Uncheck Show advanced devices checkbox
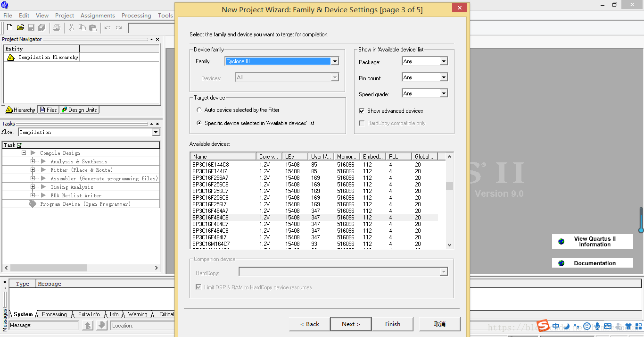Viewport: 644px width, 337px height. pos(362,111)
